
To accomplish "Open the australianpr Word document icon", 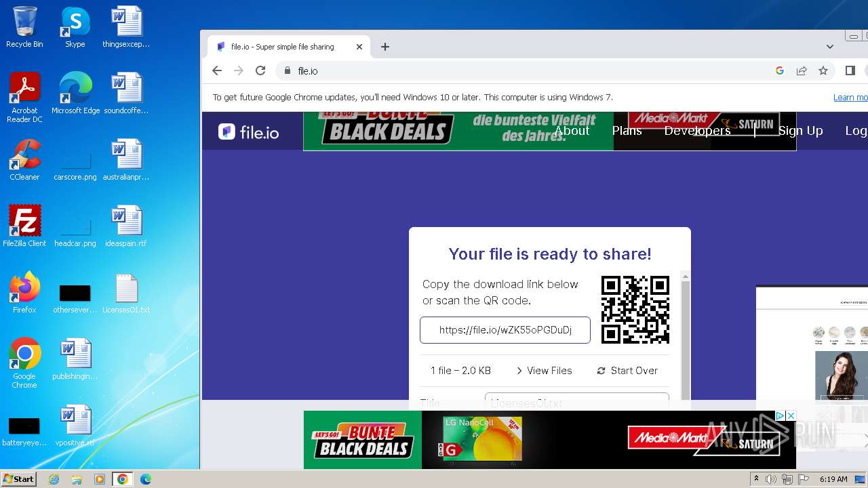I will (126, 160).
